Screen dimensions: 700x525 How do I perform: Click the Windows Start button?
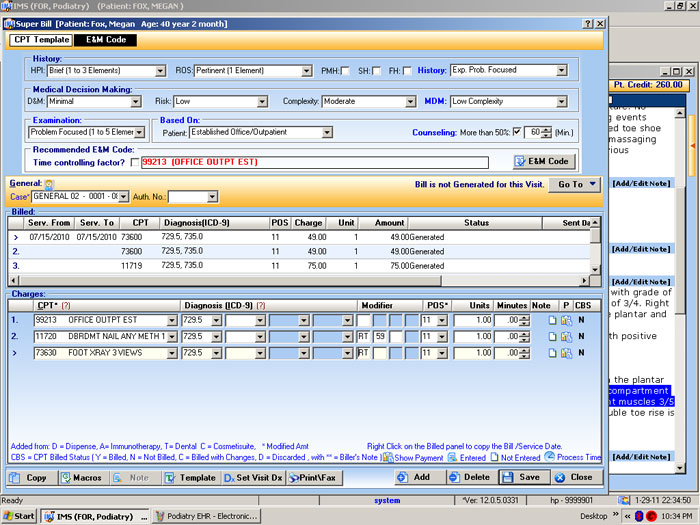coord(19,516)
